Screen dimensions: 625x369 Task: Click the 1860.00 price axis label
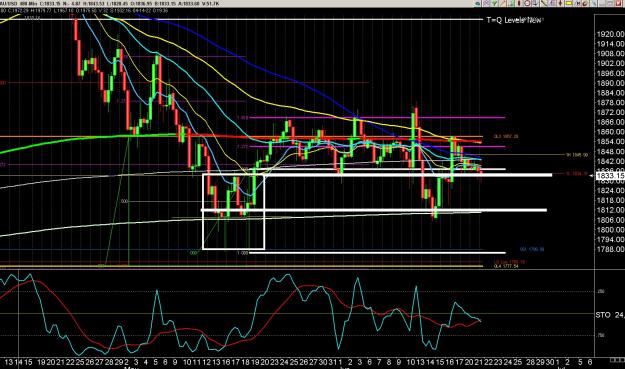610,132
